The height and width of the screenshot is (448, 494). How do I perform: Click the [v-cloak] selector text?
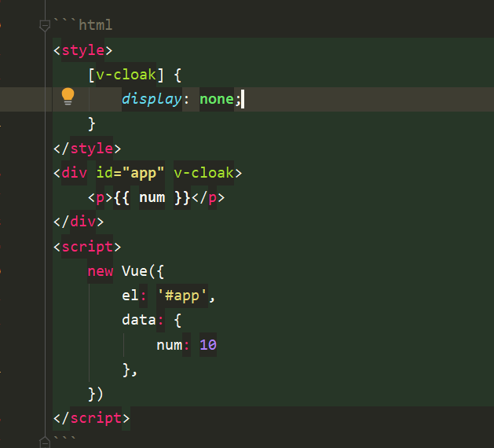(x=126, y=75)
